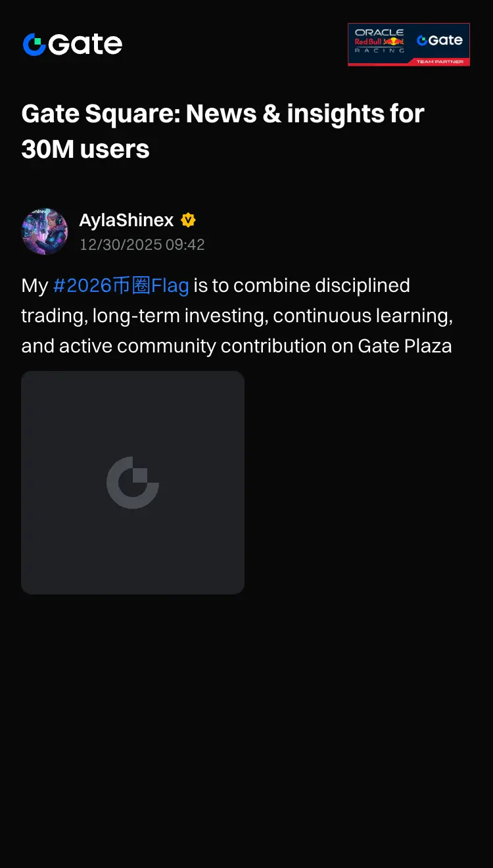Click the gray Gate loading icon in placeholder

tap(133, 483)
